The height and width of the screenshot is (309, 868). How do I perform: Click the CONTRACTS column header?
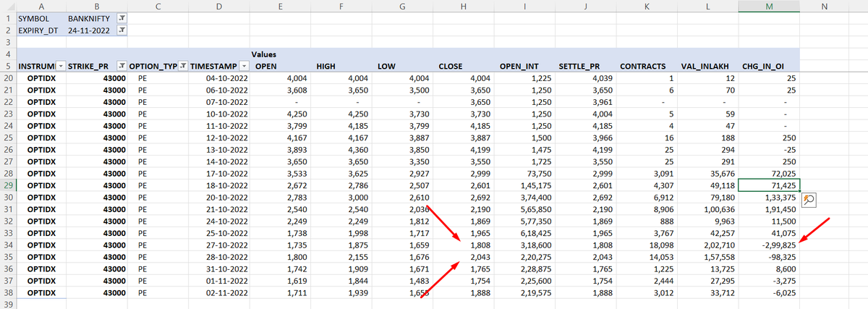click(x=643, y=66)
